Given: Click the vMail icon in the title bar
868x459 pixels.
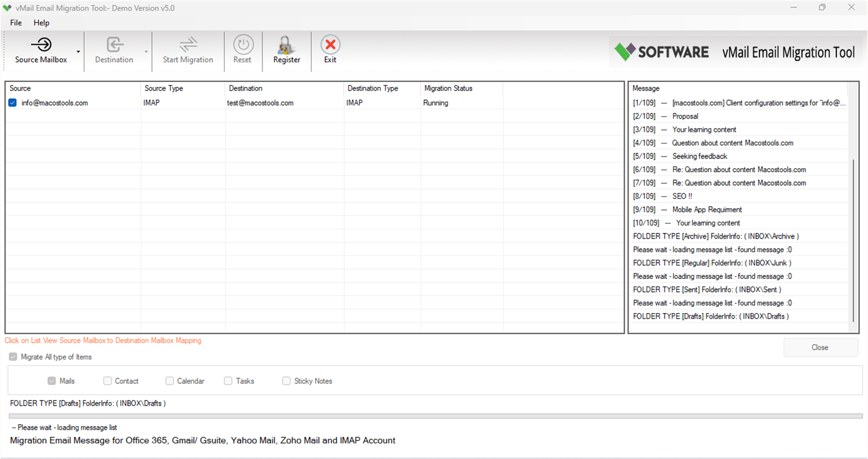Looking at the screenshot, I should (x=9, y=7).
